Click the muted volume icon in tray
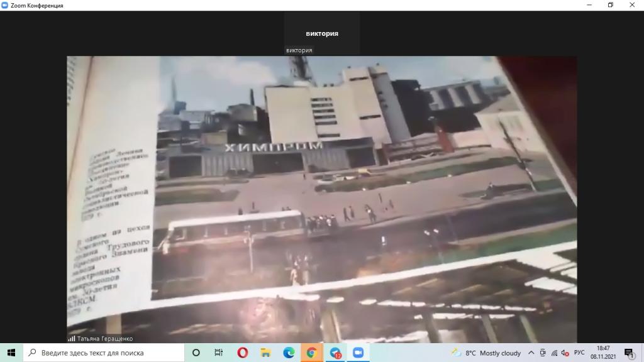The image size is (644, 362). pyautogui.click(x=565, y=353)
